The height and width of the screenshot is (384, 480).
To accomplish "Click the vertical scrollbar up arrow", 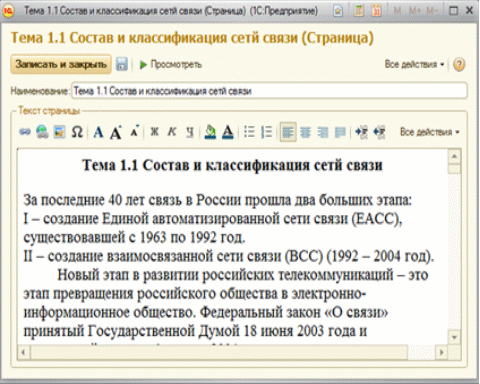I will [x=454, y=156].
